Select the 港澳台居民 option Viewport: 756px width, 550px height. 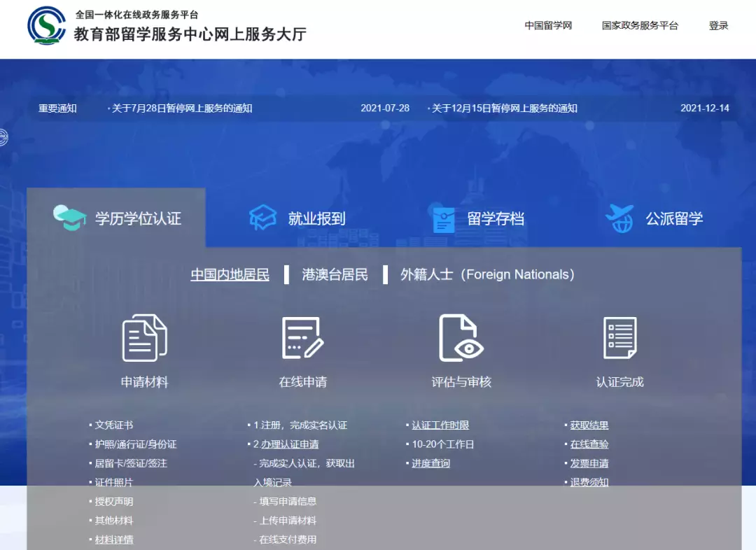pyautogui.click(x=335, y=274)
